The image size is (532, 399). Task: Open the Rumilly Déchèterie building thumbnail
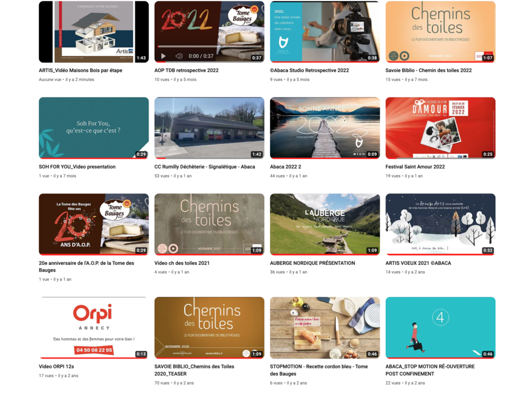[x=209, y=128]
